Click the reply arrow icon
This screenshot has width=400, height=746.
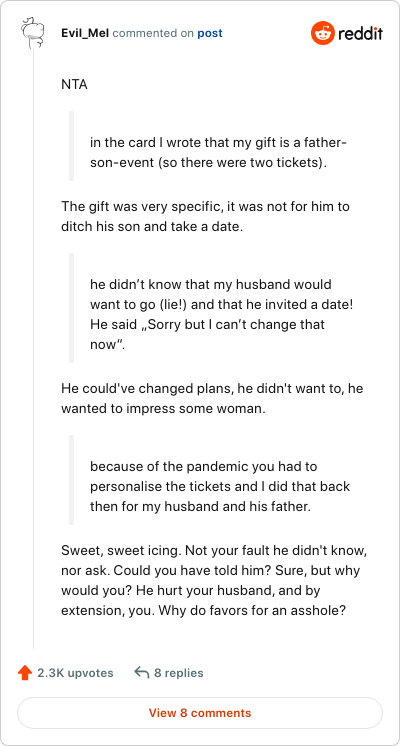[141, 672]
